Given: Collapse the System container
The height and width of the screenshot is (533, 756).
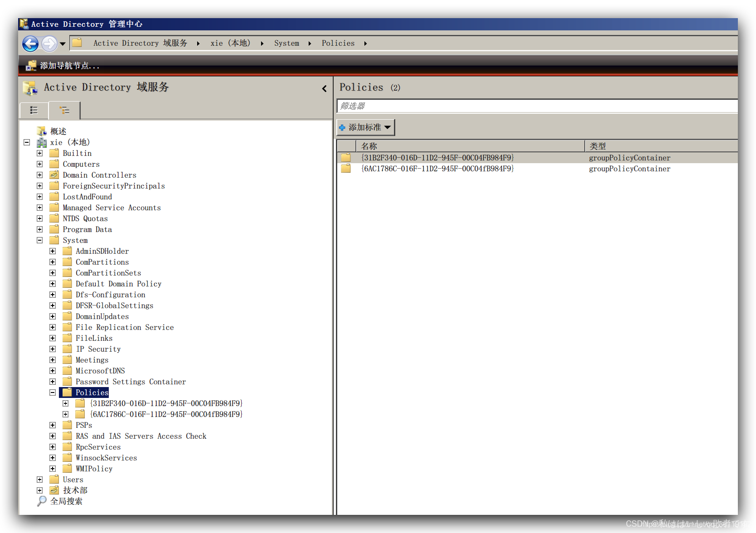Looking at the screenshot, I should point(40,240).
